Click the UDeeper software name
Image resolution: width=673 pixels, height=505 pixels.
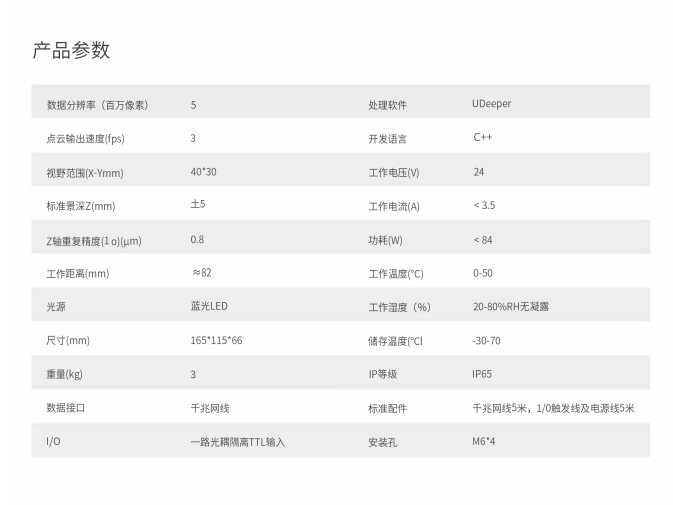pos(491,104)
